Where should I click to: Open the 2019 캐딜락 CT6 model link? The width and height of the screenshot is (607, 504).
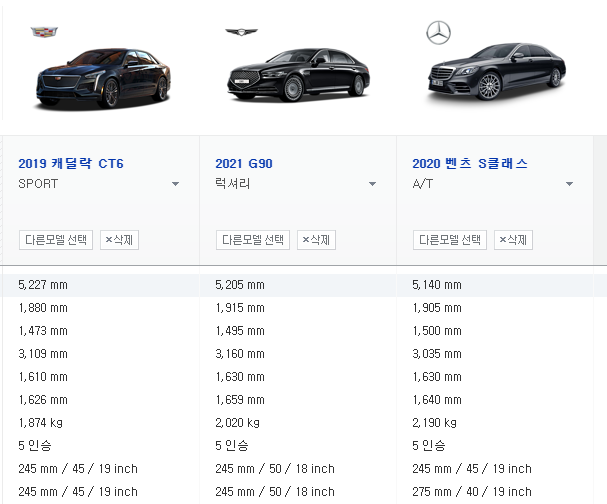(71, 163)
